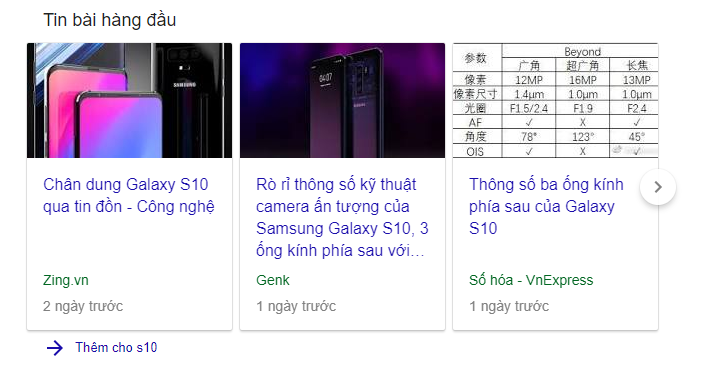Click the 16MP cell in the spec table image
Screen dimensions: 714x368
point(582,80)
